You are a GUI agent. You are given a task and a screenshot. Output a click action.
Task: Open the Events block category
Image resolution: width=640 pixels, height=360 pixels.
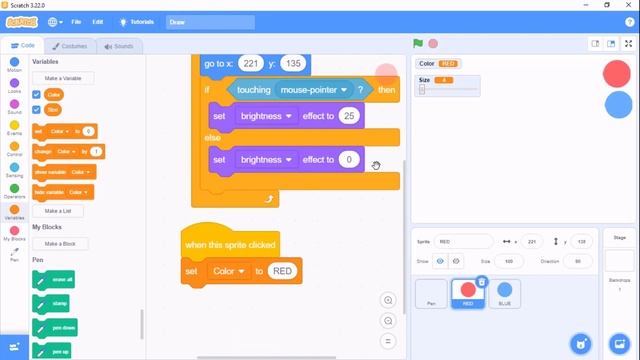coord(14,128)
